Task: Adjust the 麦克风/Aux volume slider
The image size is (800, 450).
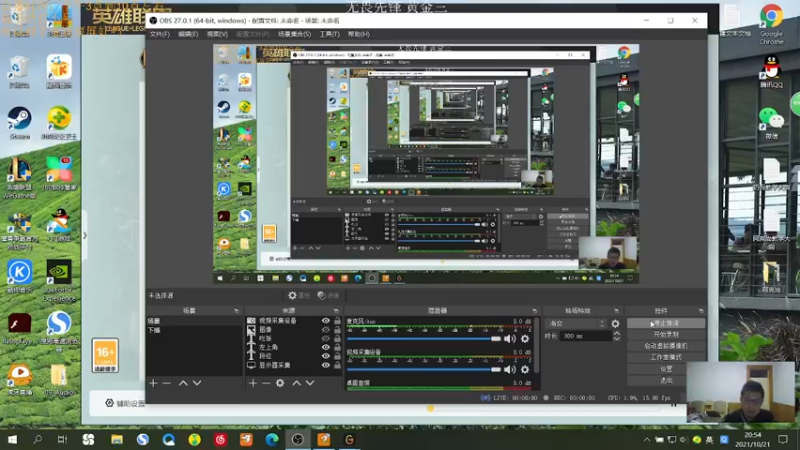Action: 424,339
